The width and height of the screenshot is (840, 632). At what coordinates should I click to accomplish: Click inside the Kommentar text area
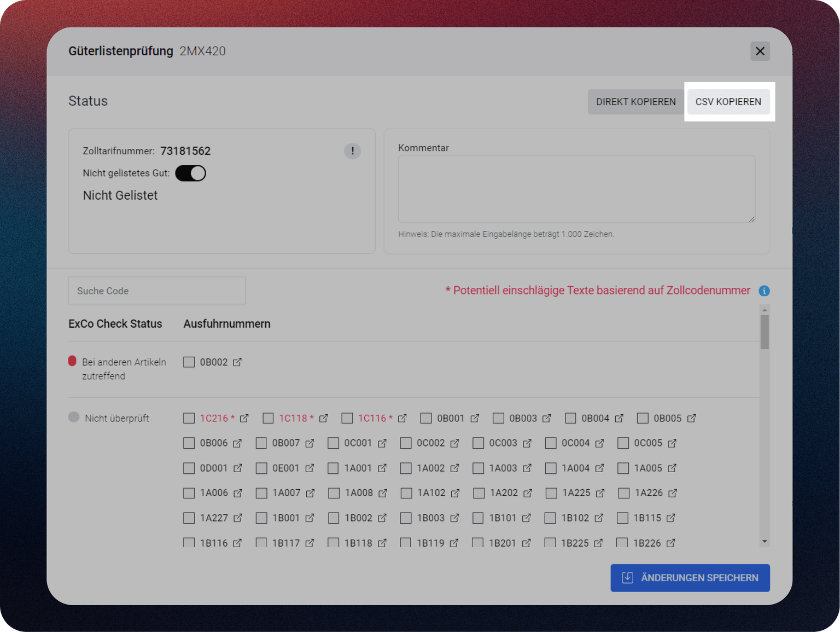pyautogui.click(x=576, y=189)
